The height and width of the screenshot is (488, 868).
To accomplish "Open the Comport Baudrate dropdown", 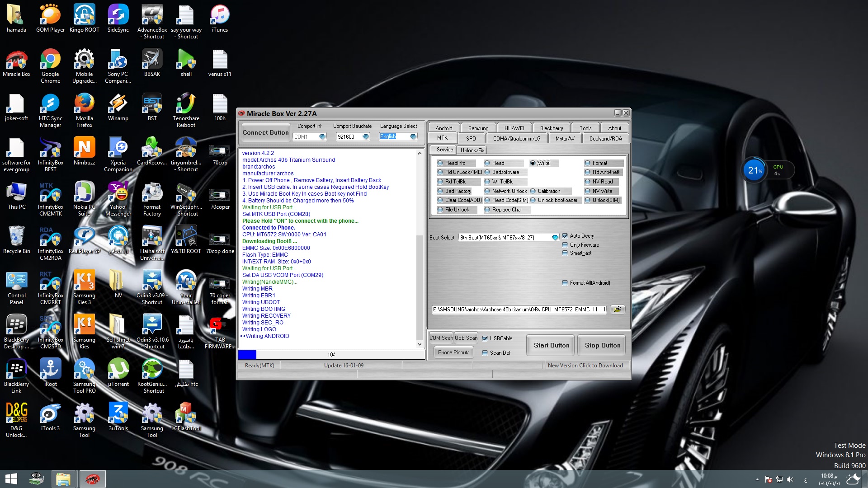I will [365, 137].
